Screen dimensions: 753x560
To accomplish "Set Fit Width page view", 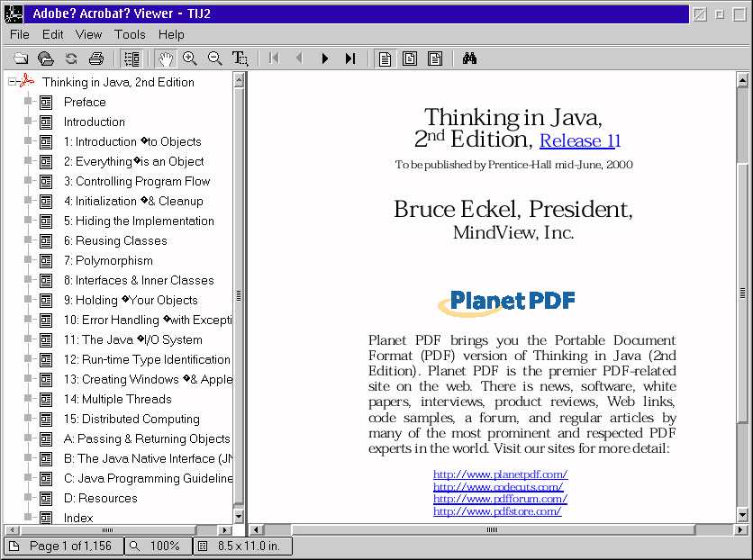I will [x=435, y=59].
